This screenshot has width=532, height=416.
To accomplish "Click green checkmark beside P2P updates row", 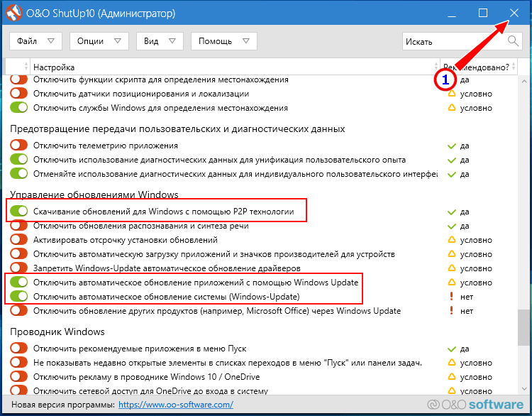I will (452, 212).
